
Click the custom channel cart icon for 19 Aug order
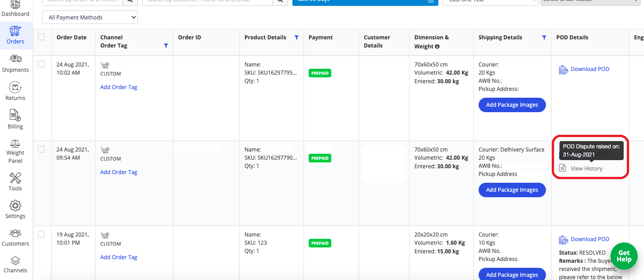click(105, 235)
